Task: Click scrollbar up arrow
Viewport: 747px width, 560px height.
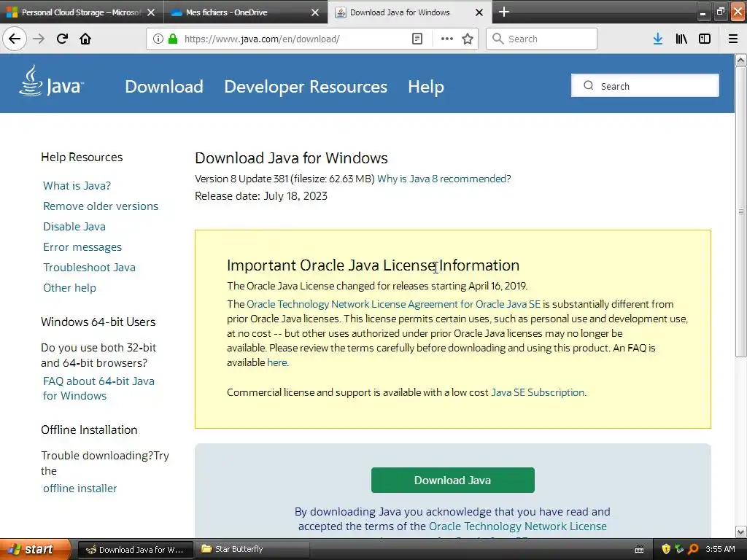Action: point(741,60)
